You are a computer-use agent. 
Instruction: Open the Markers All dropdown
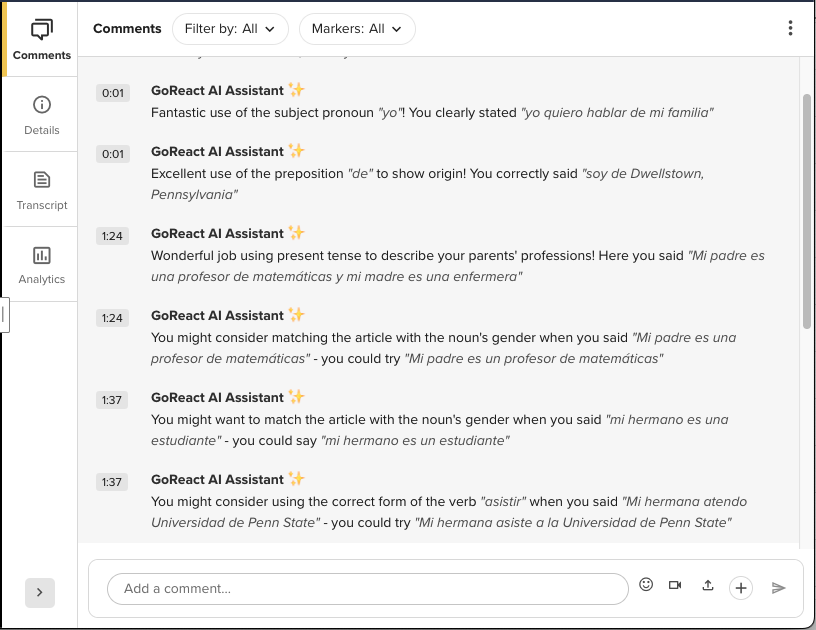click(x=357, y=29)
